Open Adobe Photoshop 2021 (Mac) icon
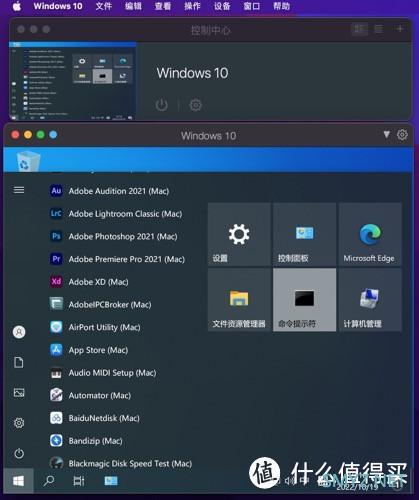The image size is (419, 500). 56,236
